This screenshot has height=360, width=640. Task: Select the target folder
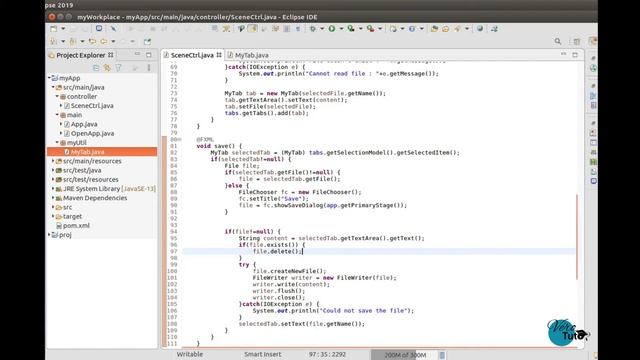pos(72,216)
